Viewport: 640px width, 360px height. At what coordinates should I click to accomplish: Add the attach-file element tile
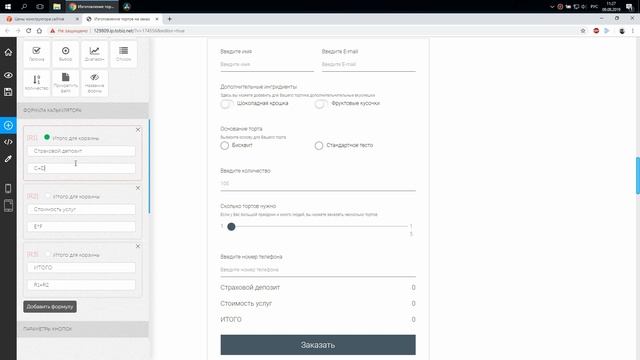65,83
